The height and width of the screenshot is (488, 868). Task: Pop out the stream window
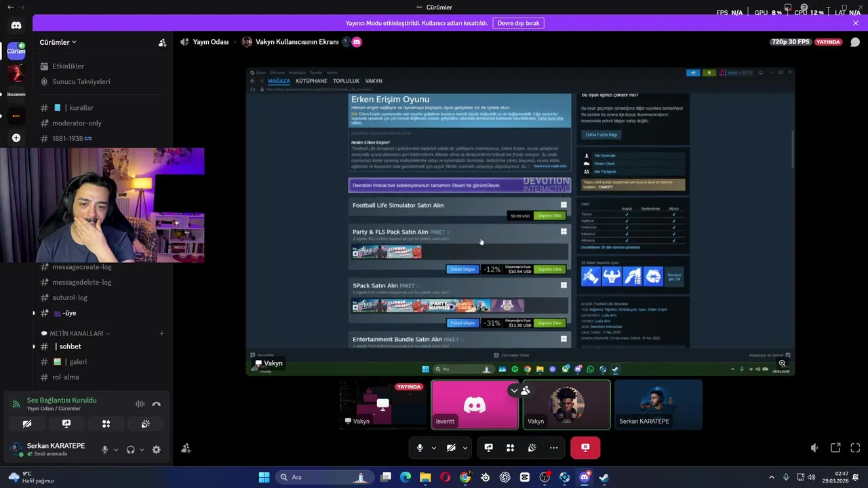point(835,448)
